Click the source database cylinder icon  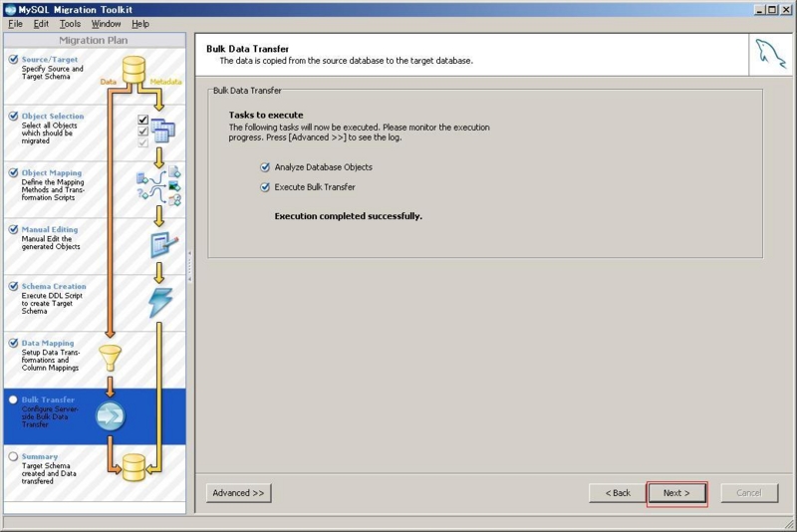tap(133, 70)
